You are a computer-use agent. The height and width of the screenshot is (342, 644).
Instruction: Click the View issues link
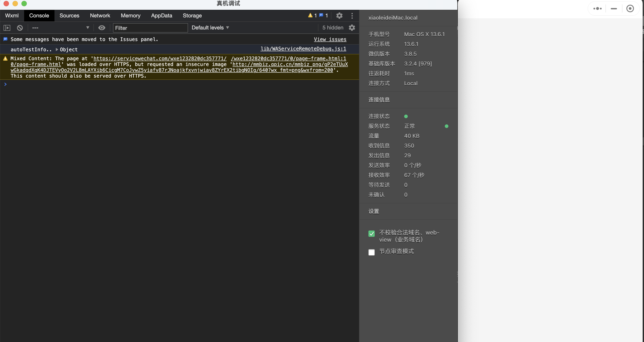coord(330,39)
